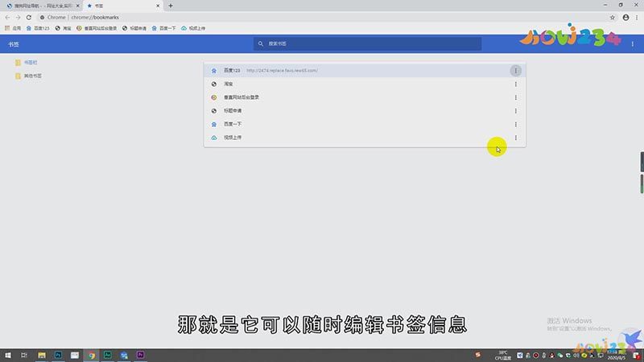Screen dimensions: 644x362
Task: Open the three-dot menu of third bookmark row
Action: tap(515, 97)
